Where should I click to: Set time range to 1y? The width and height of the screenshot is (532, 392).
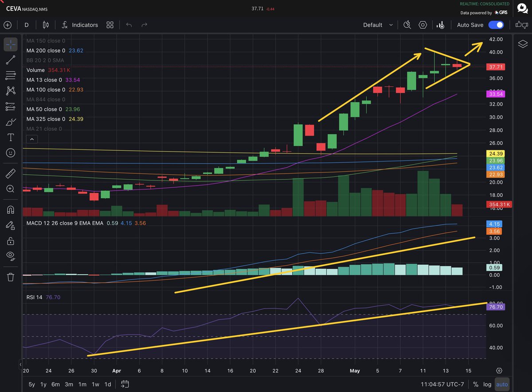43,384
